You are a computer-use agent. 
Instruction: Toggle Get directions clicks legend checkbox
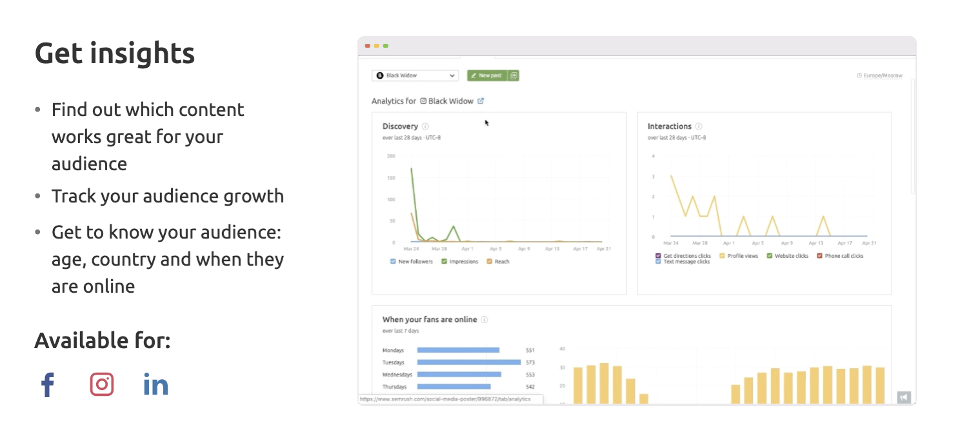pyautogui.click(x=658, y=256)
